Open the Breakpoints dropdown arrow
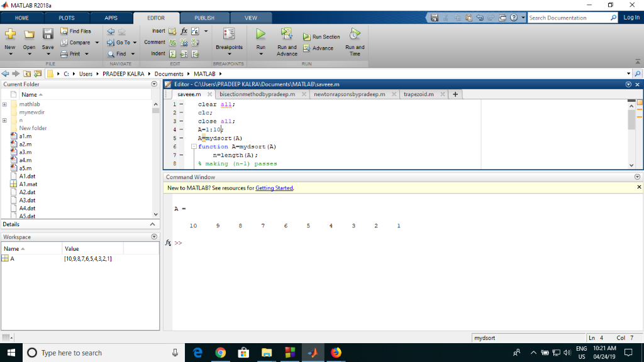This screenshot has height=362, width=644. [x=229, y=54]
